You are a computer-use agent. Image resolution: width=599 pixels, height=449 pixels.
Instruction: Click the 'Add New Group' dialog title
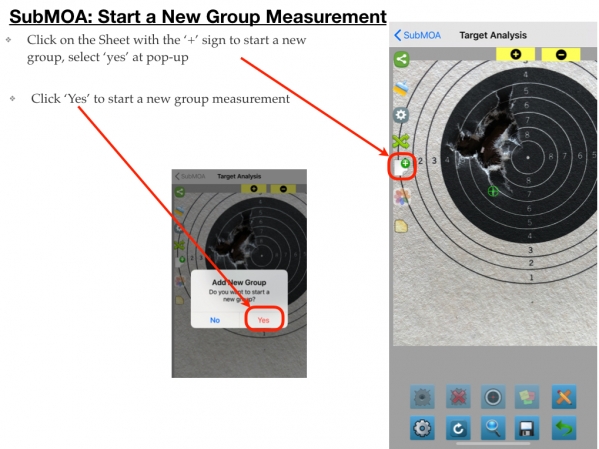[x=239, y=282]
